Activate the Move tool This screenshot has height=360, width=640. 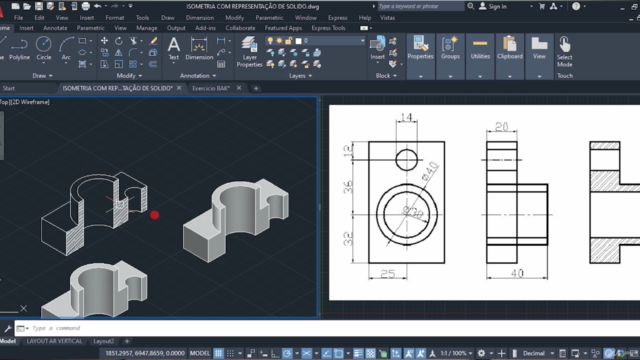click(104, 41)
